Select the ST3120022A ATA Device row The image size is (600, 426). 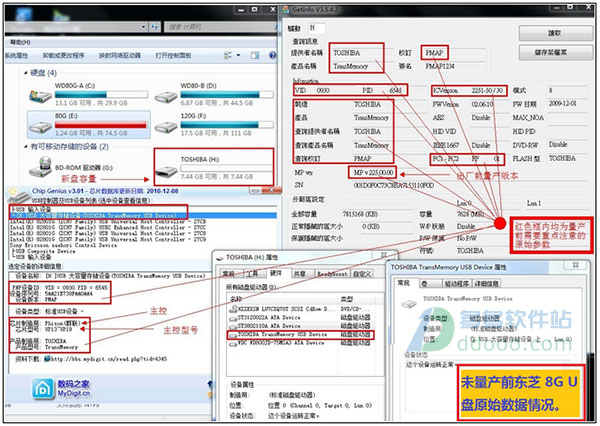(300, 318)
